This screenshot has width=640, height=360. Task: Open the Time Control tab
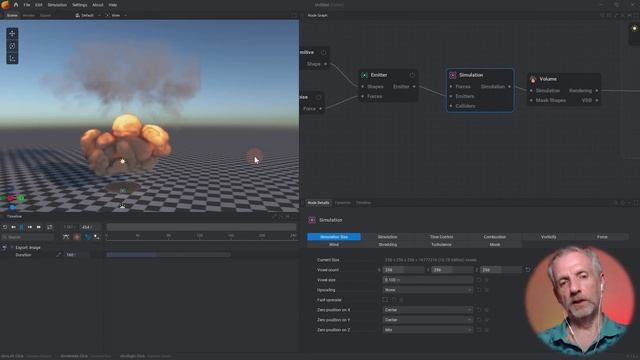441,237
